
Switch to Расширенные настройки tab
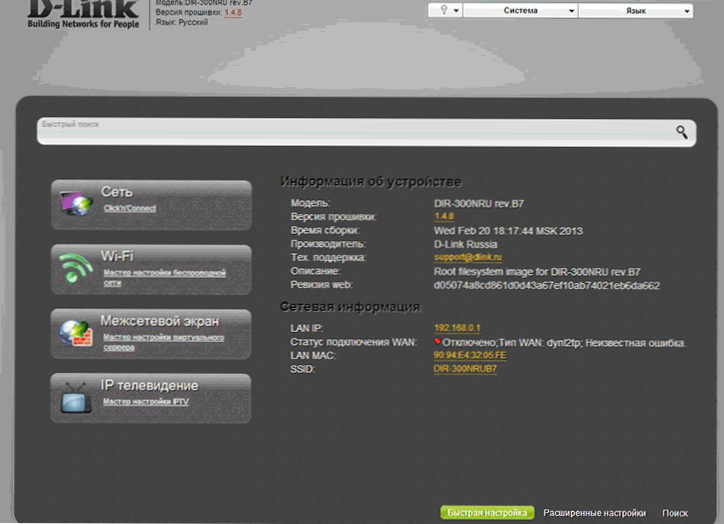click(x=594, y=513)
